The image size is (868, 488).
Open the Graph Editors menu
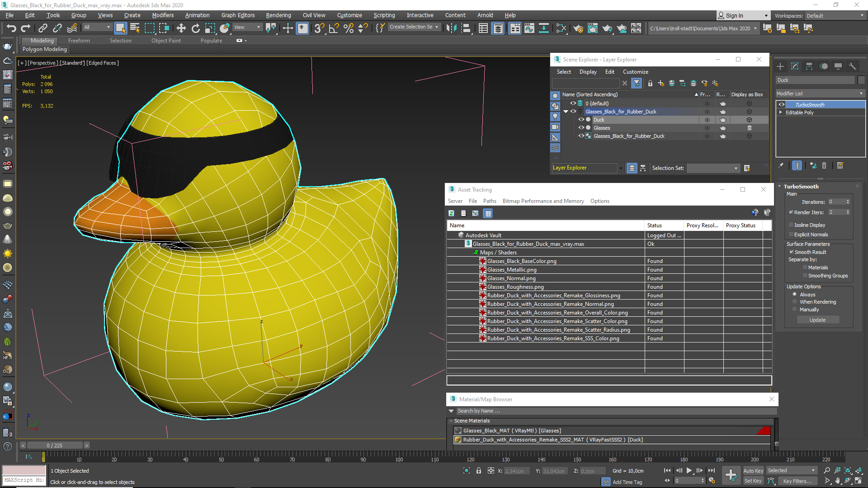(x=238, y=15)
